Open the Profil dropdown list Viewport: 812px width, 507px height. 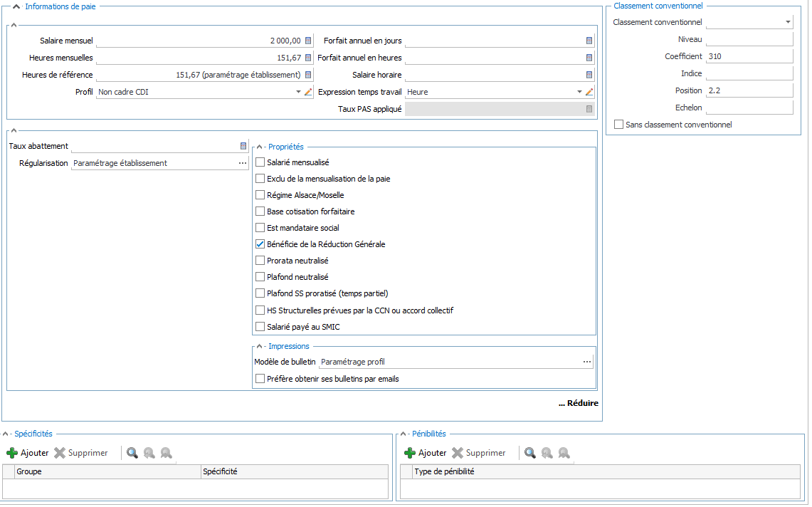298,92
